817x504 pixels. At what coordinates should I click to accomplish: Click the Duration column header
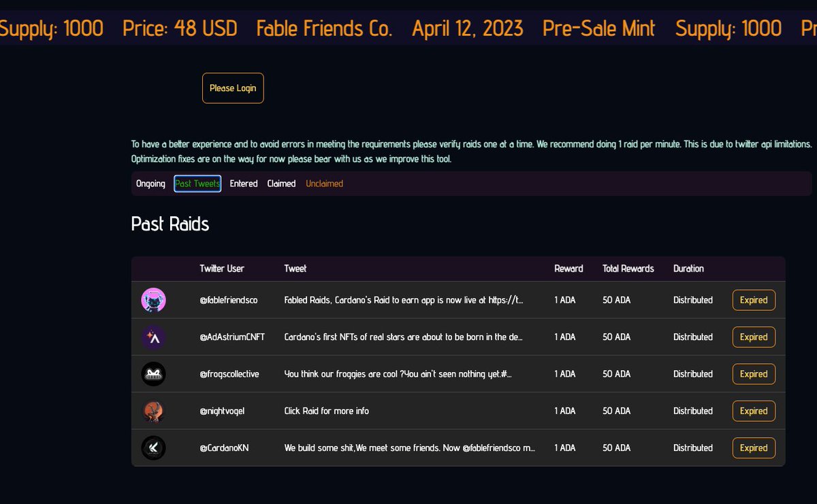coord(688,269)
